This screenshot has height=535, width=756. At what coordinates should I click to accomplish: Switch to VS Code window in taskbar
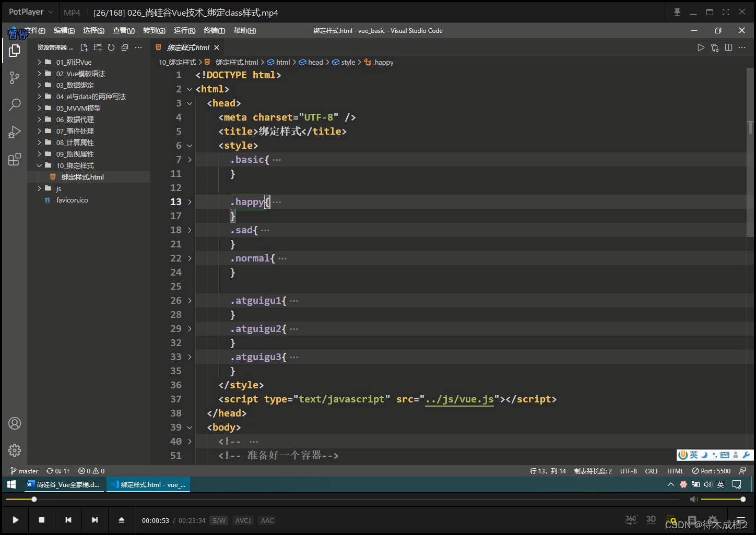tap(148, 484)
